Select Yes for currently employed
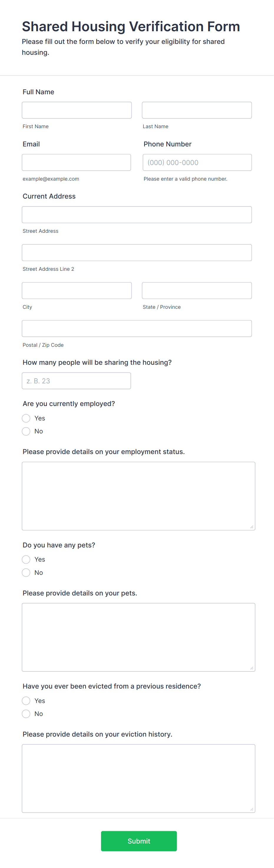The width and height of the screenshot is (274, 868). [26, 418]
